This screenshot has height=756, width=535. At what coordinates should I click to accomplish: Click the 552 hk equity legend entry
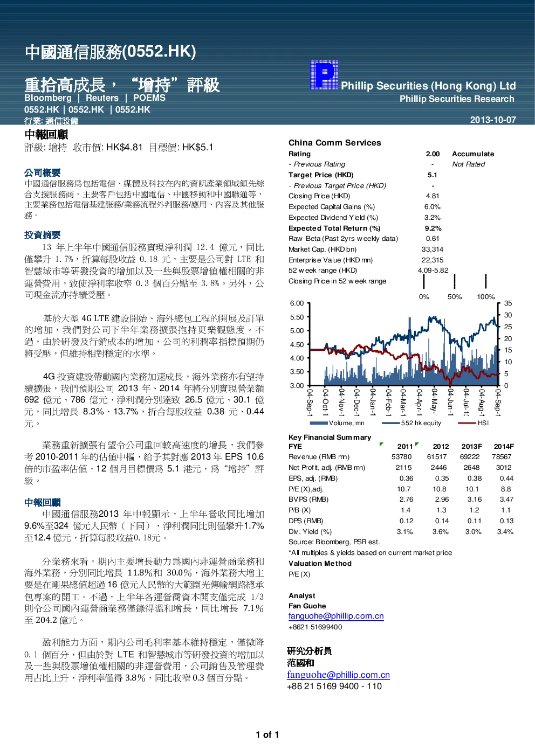tap(411, 424)
